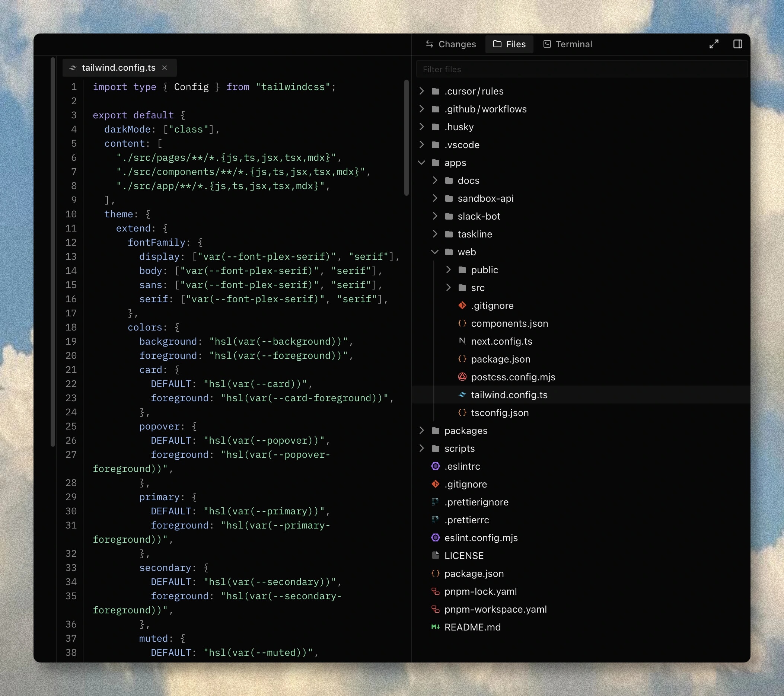The width and height of the screenshot is (784, 696).
Task: Click Tailwind icon of tailwind.config.ts in tree
Action: [x=462, y=395]
